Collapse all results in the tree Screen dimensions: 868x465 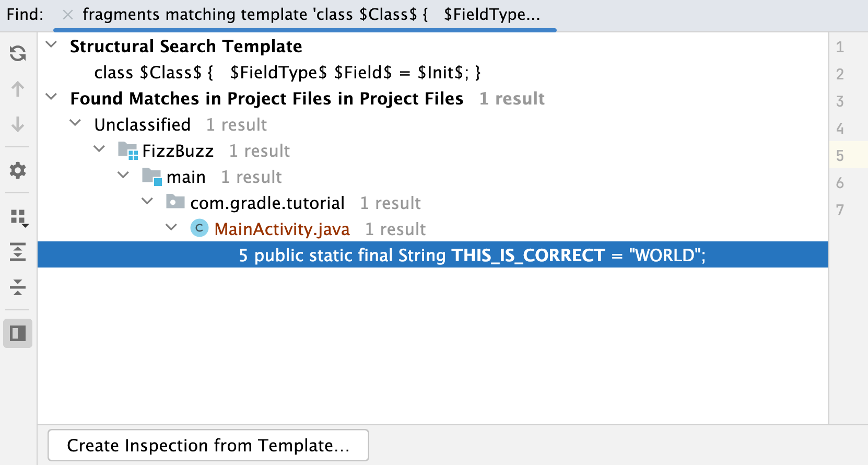click(18, 288)
